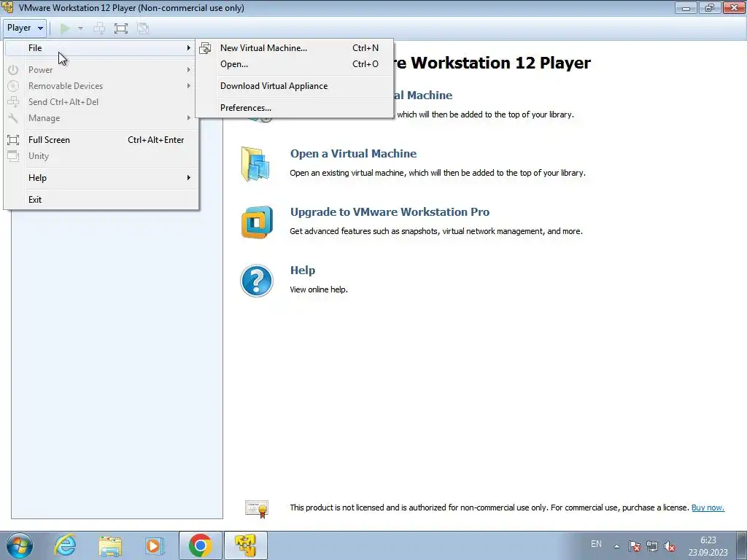This screenshot has width=747, height=560.
Task: Open Windows Media Player from the taskbar
Action: pyautogui.click(x=154, y=545)
